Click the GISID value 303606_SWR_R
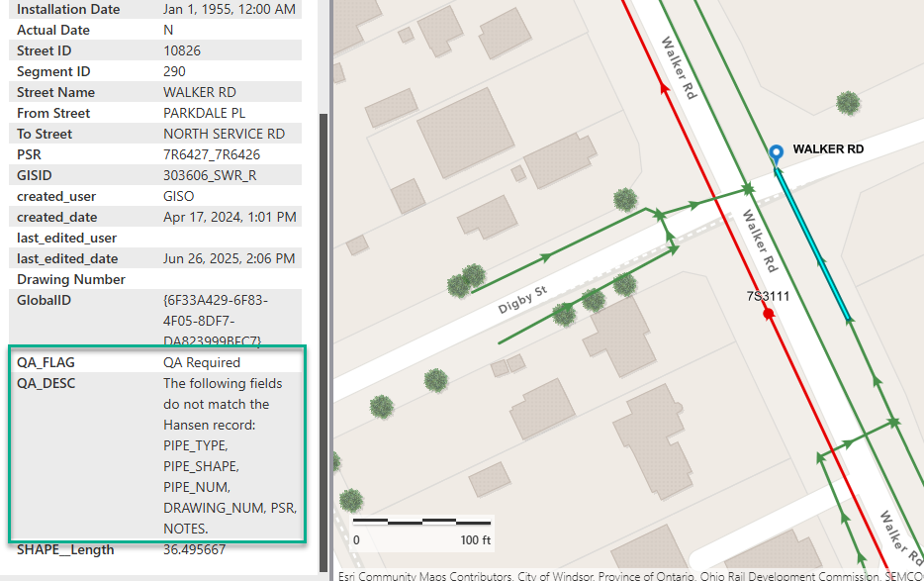Image resolution: width=924 pixels, height=581 pixels. coord(209,175)
